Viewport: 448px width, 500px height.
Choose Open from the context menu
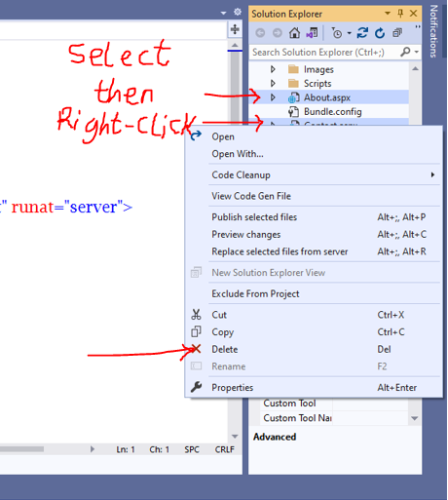tap(314, 136)
